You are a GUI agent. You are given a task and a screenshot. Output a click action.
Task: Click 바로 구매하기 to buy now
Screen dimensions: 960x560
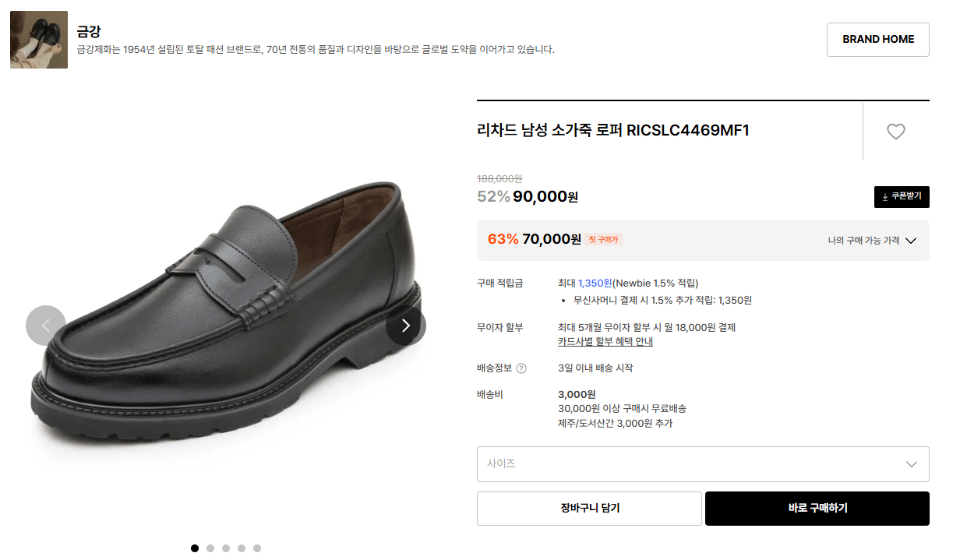pyautogui.click(x=817, y=508)
